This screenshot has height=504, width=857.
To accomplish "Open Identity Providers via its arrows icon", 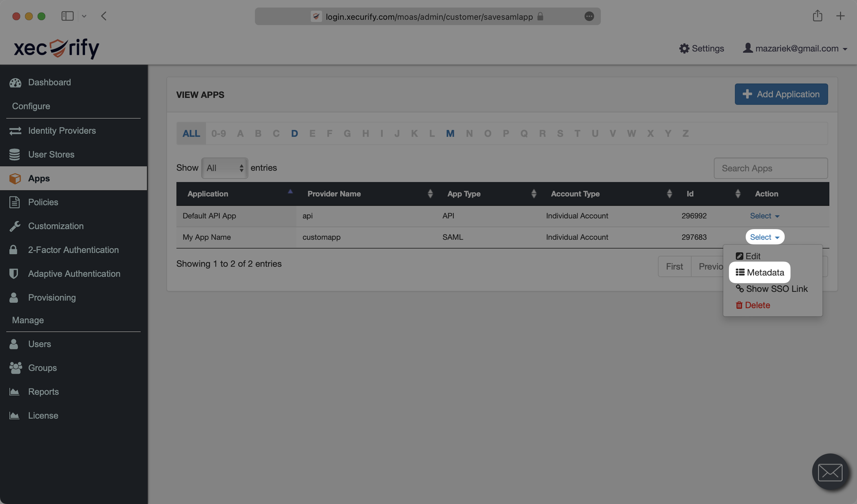I will [x=15, y=131].
